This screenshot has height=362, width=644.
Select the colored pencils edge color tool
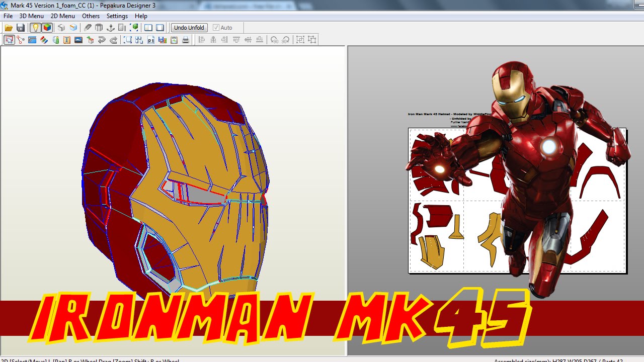pyautogui.click(x=44, y=40)
